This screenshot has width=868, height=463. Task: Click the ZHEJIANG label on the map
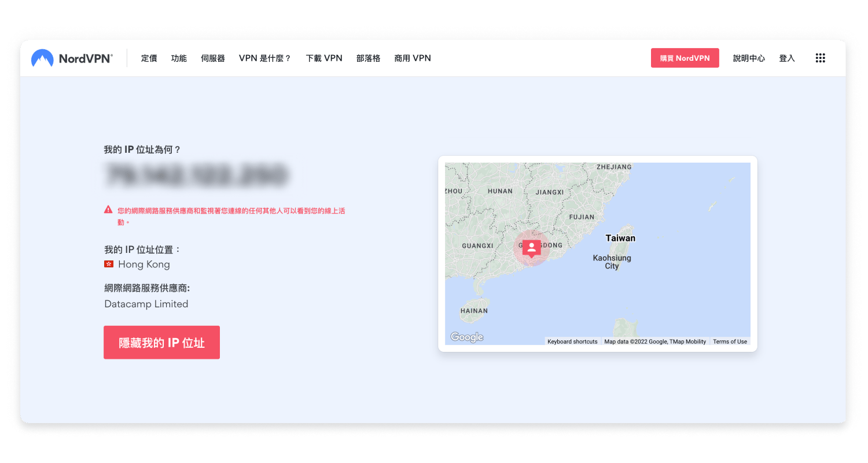tap(614, 167)
